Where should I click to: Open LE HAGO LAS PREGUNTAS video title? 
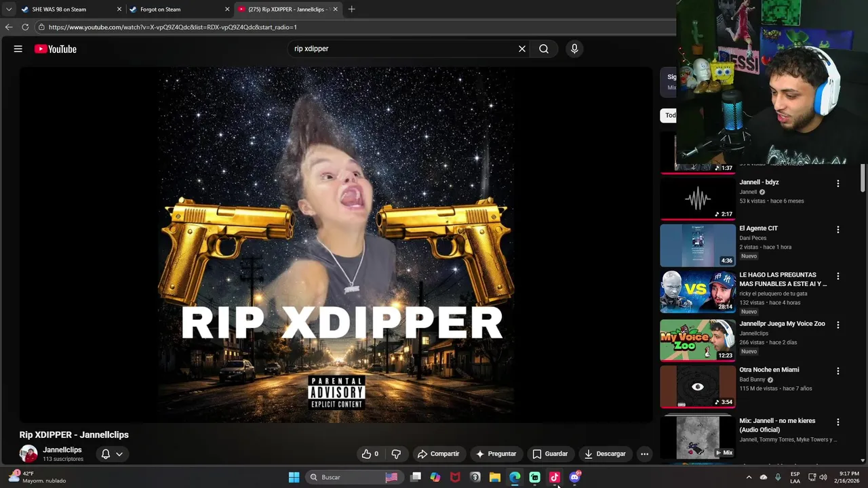pyautogui.click(x=783, y=279)
